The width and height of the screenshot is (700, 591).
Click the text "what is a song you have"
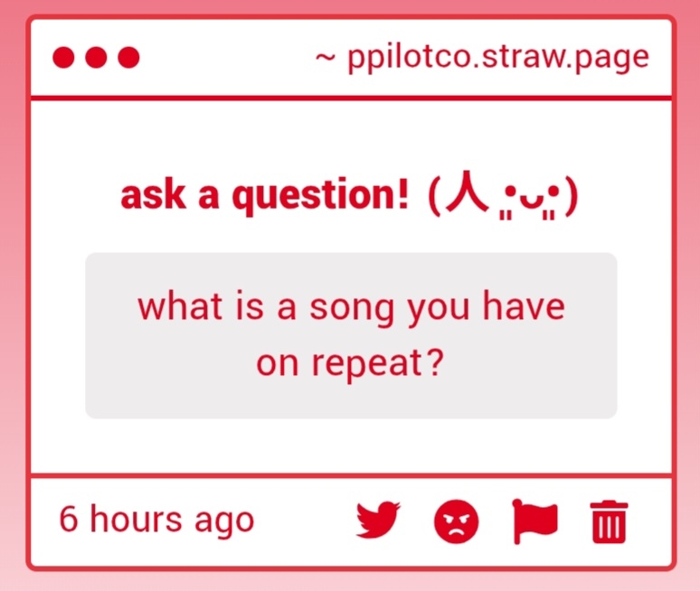[x=351, y=307]
